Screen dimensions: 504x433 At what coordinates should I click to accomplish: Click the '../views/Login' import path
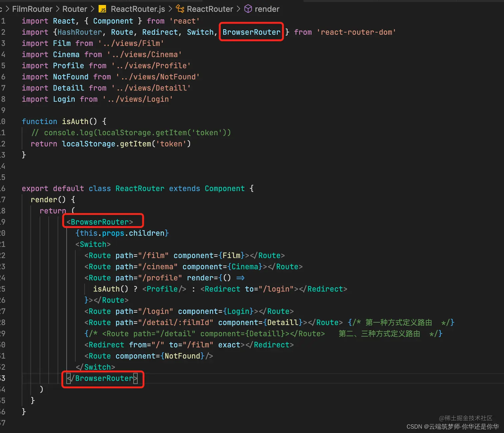pyautogui.click(x=138, y=99)
